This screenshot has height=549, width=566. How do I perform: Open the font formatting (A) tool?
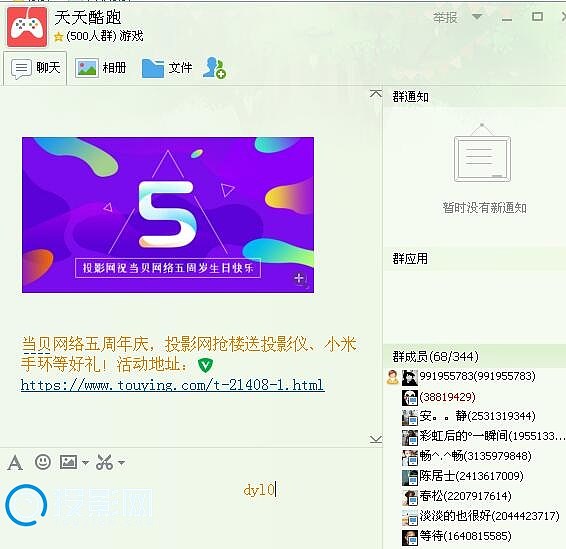click(15, 462)
